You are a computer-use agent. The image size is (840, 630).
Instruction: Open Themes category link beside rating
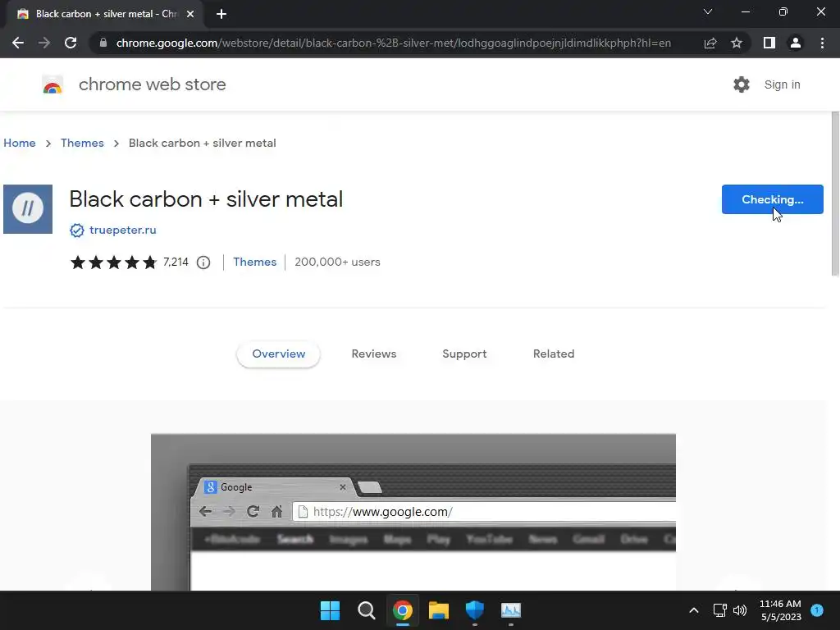(x=254, y=262)
